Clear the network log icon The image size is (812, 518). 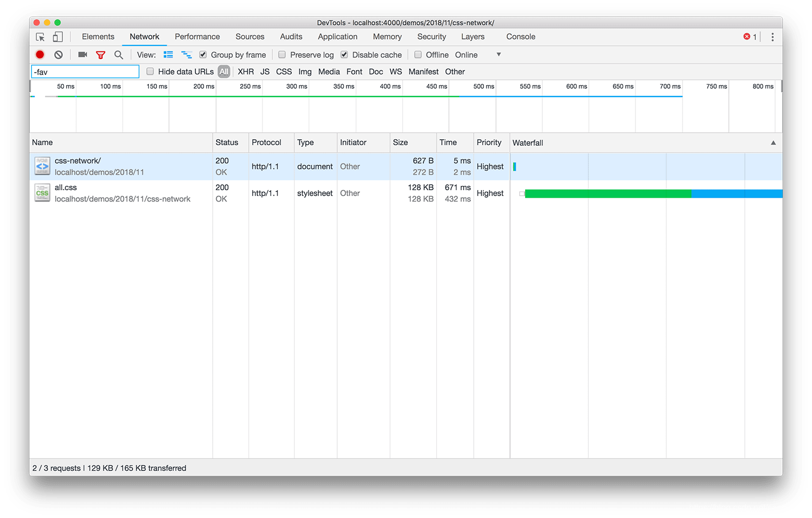(x=58, y=55)
